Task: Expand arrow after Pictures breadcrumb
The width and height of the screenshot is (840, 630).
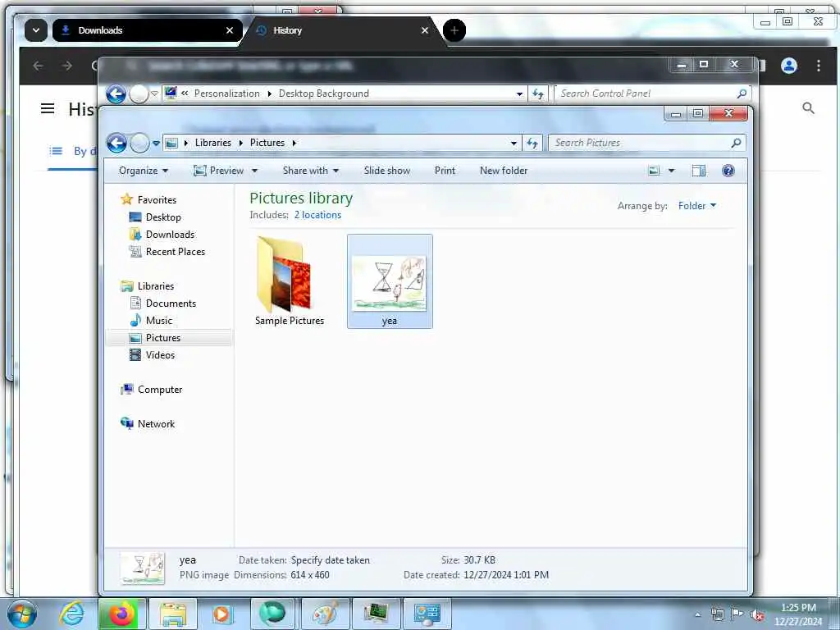Action: click(294, 143)
